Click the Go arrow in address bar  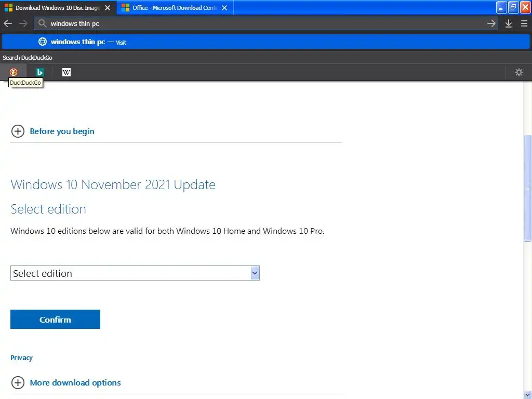(x=491, y=23)
